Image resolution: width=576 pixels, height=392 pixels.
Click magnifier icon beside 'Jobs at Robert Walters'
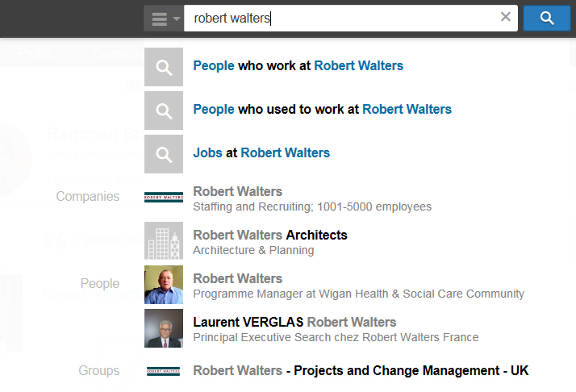click(164, 154)
